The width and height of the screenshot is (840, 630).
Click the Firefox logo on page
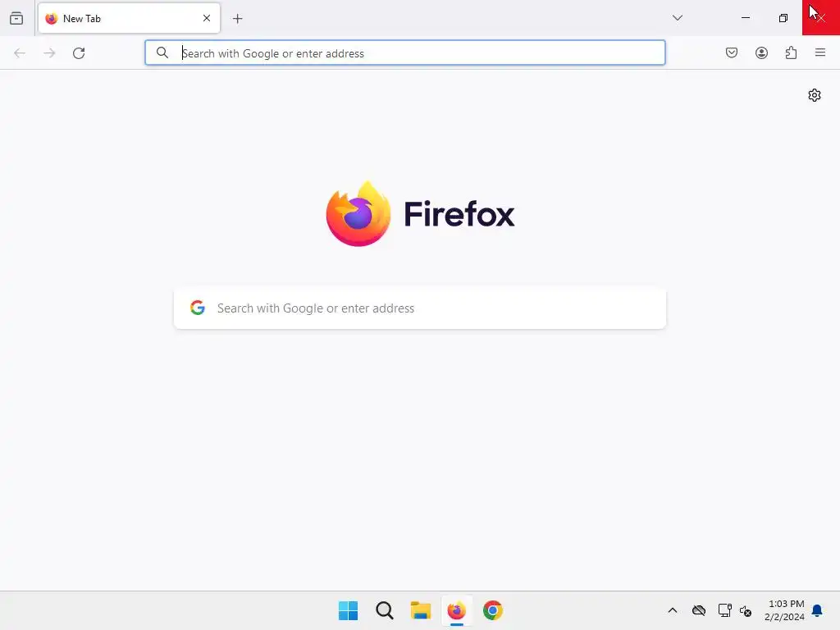pyautogui.click(x=421, y=214)
